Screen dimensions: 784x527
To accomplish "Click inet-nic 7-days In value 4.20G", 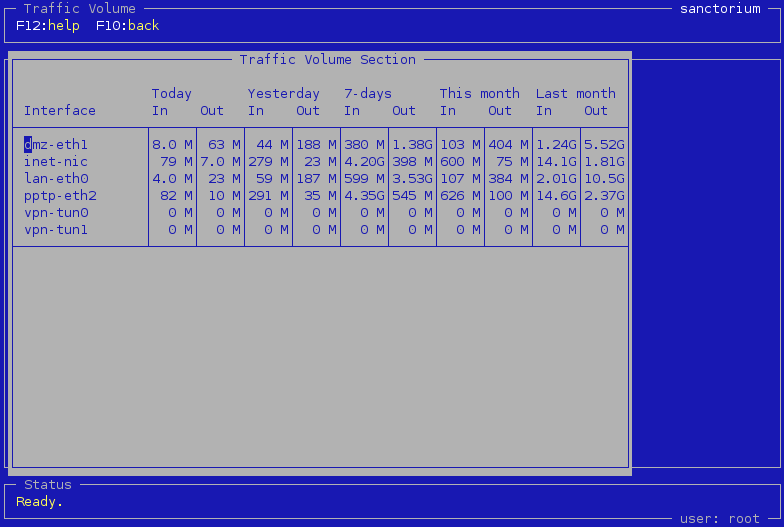I will pyautogui.click(x=364, y=162).
